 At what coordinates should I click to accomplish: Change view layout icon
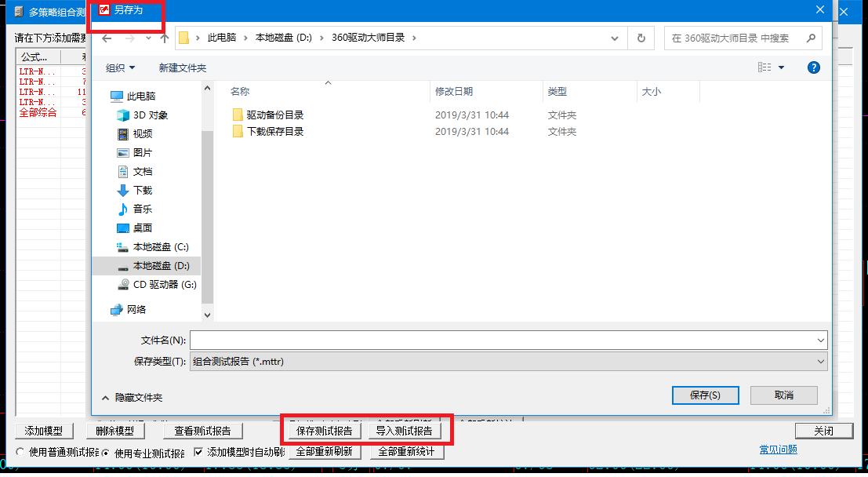pos(764,67)
